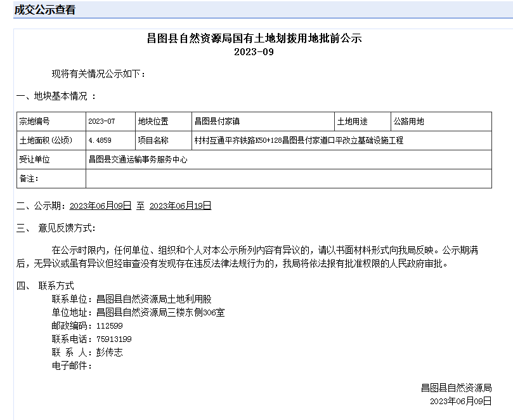Viewport: 513px width, 420px height.
Task: Click the 电子邮件 label
Action: [72, 365]
